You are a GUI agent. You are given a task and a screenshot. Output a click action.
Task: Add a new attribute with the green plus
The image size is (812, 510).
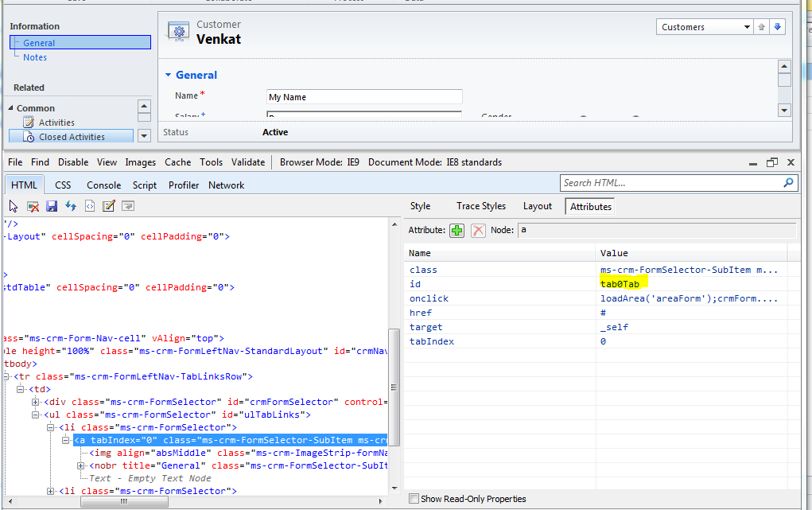[x=457, y=230]
